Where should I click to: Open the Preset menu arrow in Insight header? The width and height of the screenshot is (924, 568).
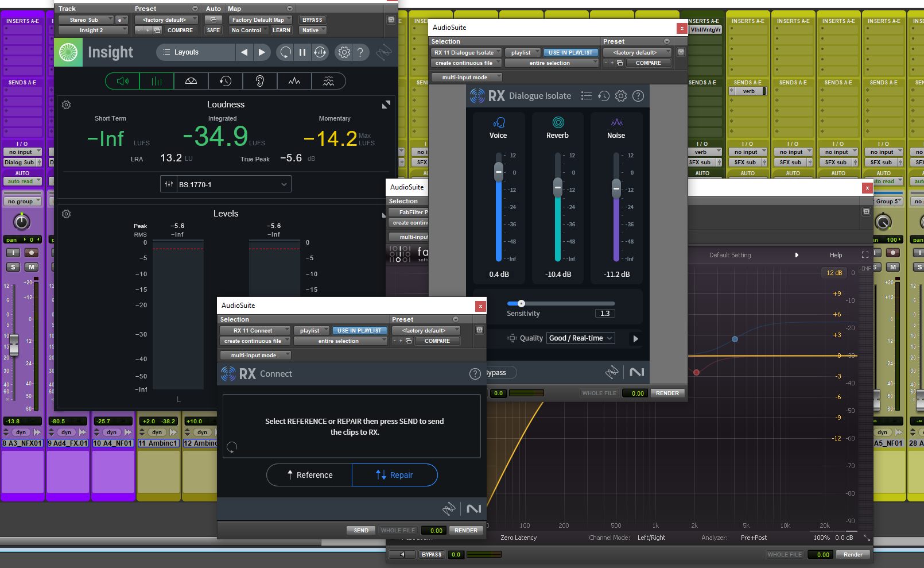coord(195,9)
